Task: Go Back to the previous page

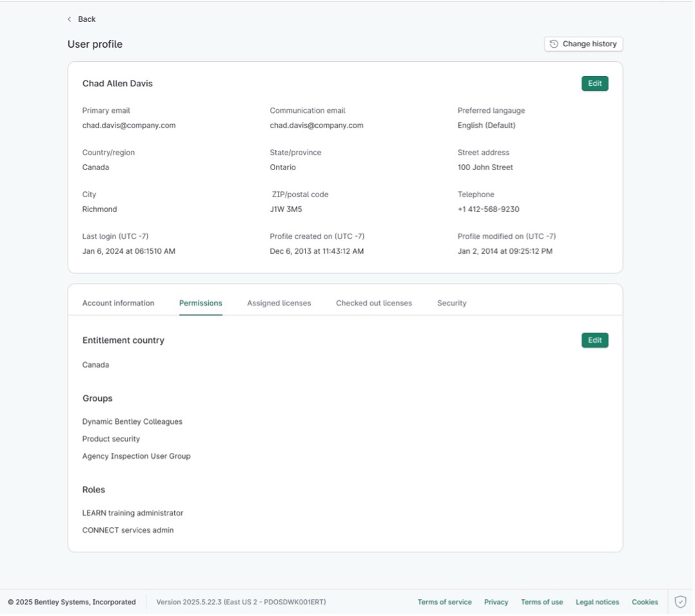Action: 83,19
